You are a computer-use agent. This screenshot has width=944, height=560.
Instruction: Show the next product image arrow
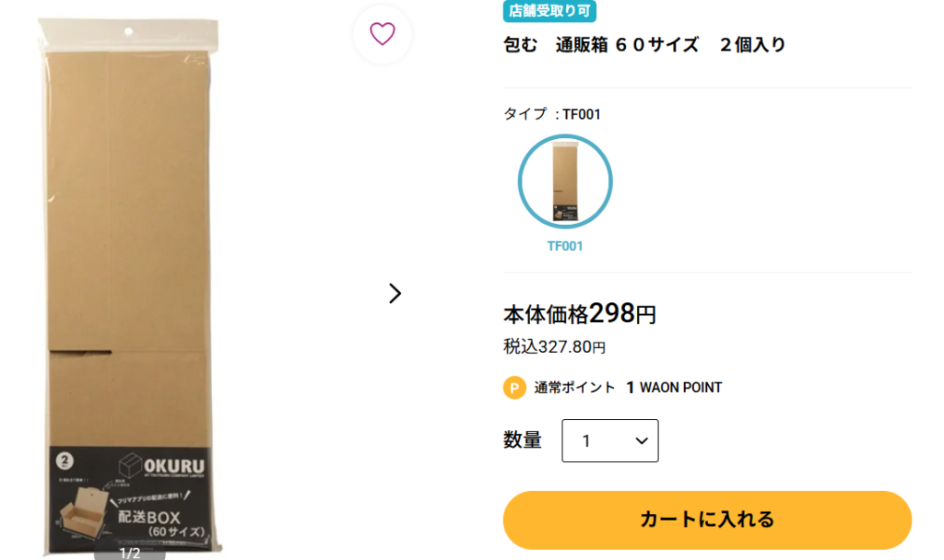coord(395,293)
